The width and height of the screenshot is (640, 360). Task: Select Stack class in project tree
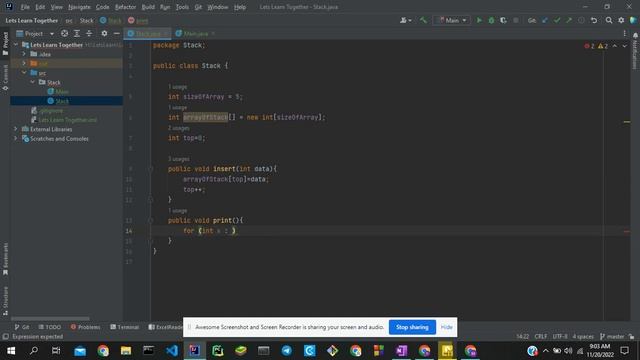pos(62,101)
